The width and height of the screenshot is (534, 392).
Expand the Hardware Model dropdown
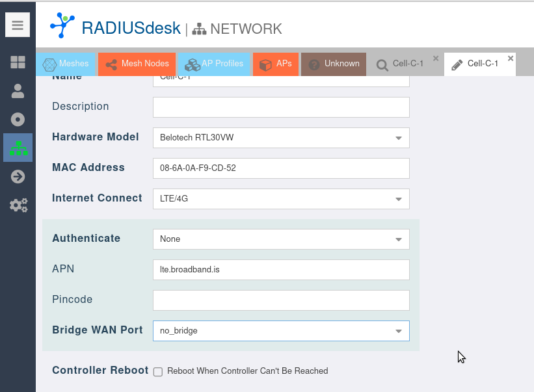(398, 138)
